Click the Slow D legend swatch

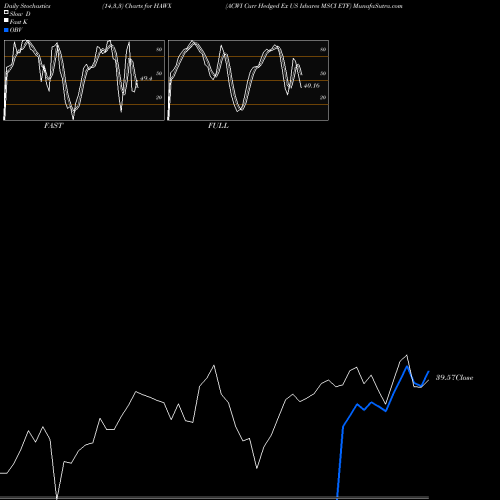tap(6, 12)
